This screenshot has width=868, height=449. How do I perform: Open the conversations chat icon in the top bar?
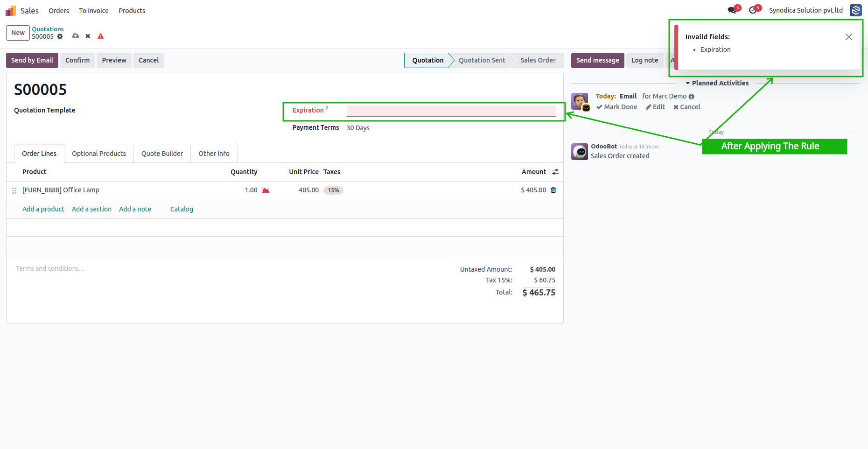pos(732,10)
